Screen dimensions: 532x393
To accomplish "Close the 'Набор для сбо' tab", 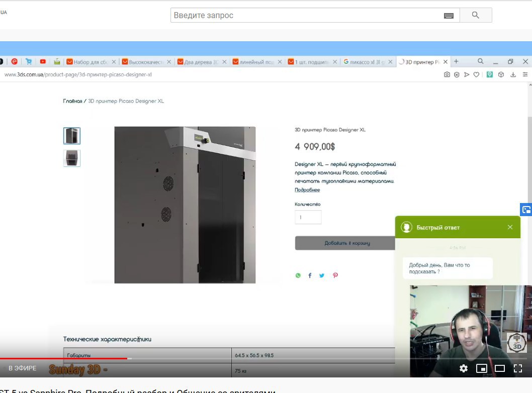I will pyautogui.click(x=114, y=62).
